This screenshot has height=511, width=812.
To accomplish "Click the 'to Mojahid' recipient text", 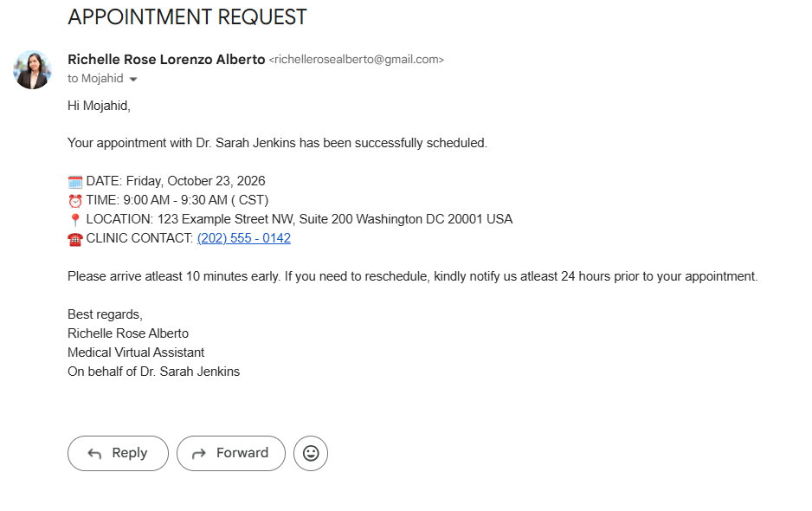I will tap(95, 78).
